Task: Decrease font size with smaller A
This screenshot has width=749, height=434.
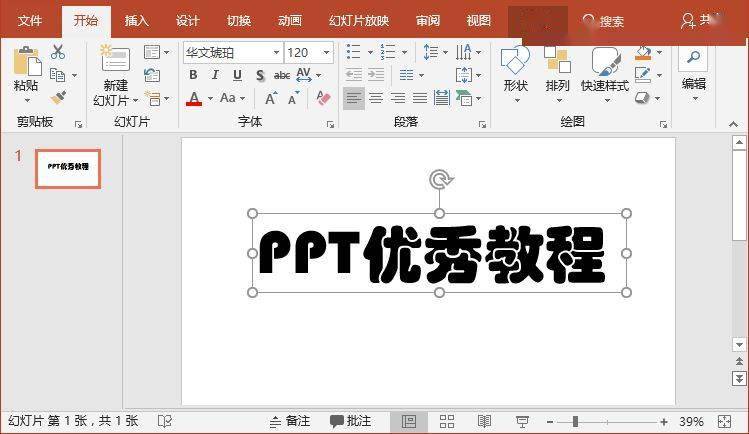Action: pyautogui.click(x=293, y=98)
